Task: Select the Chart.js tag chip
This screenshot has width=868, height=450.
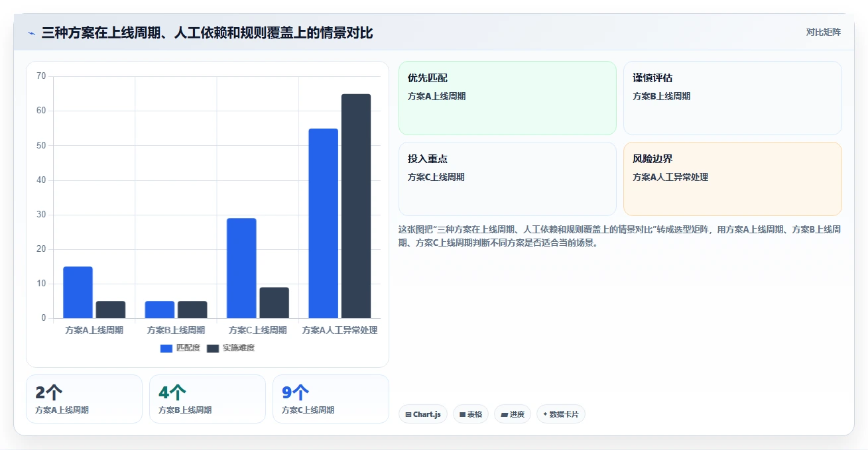Action: click(x=423, y=414)
